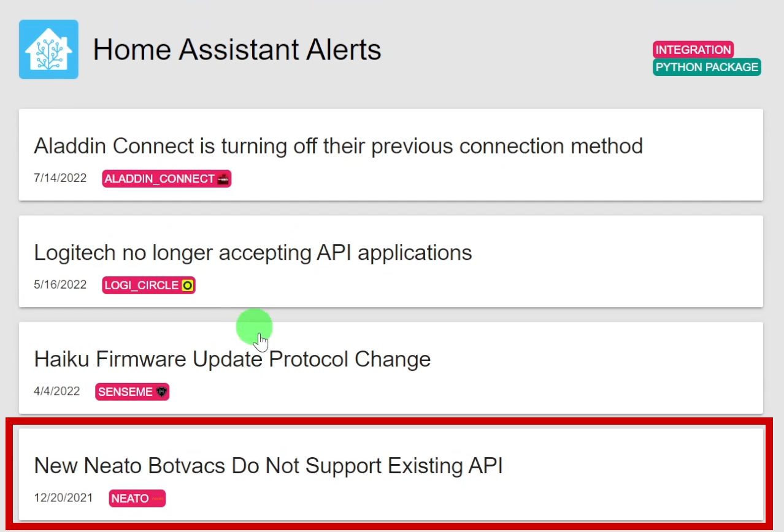Click the 12/20/2021 date on Neato card

coord(64,498)
